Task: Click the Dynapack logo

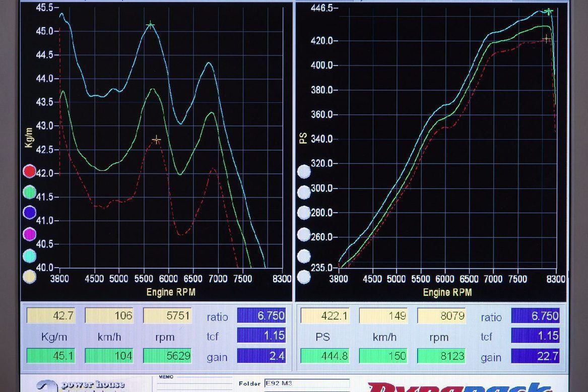Action: click(459, 387)
